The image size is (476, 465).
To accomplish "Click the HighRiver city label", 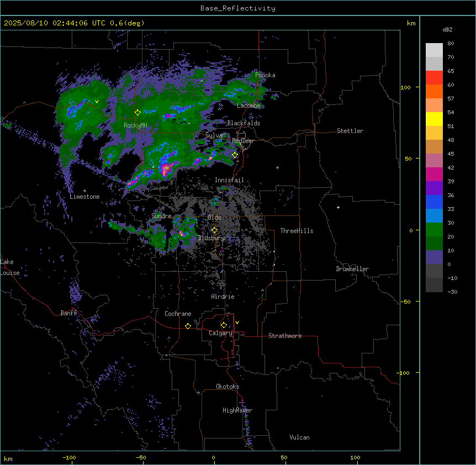I will click(x=237, y=410).
